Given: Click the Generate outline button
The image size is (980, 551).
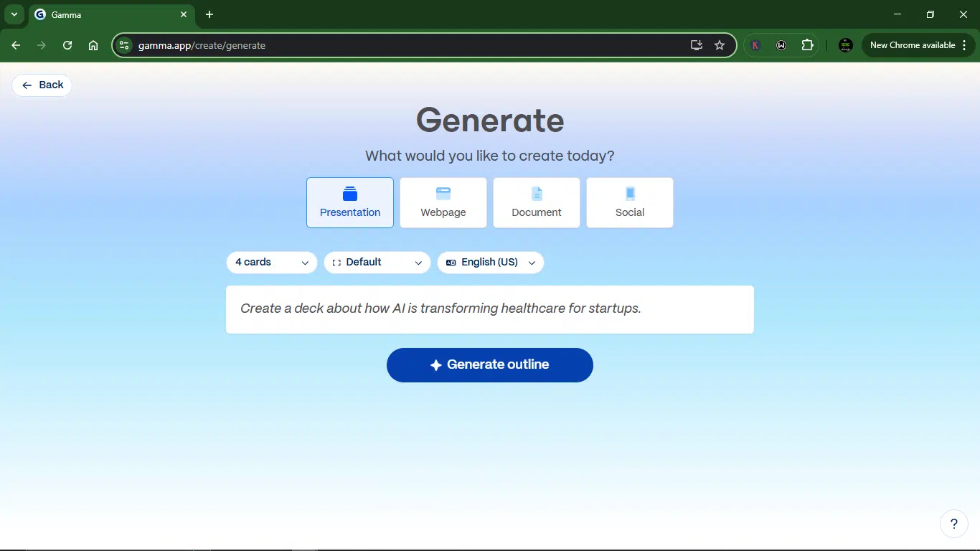Looking at the screenshot, I should coord(490,365).
